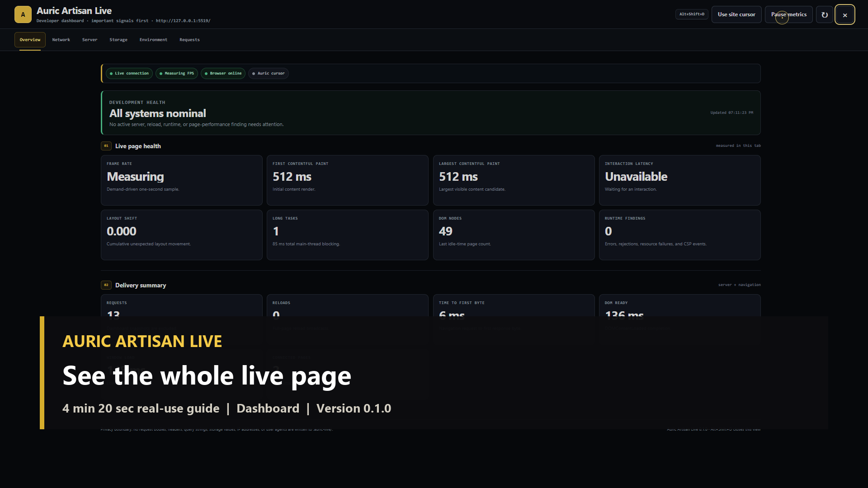Select the Largest Contentful Paint 512 ms value
This screenshot has width=868, height=488.
click(x=458, y=177)
